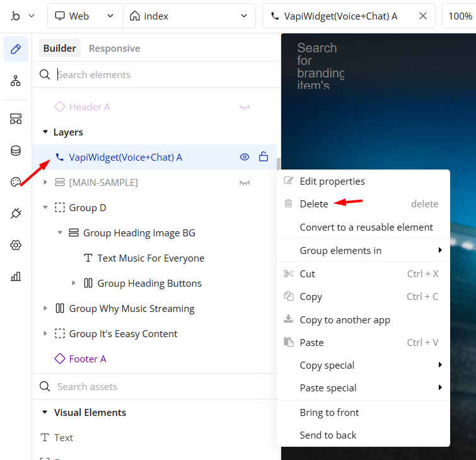This screenshot has width=476, height=460.
Task: Select the Text Music For Everyone layer
Action: 154,258
